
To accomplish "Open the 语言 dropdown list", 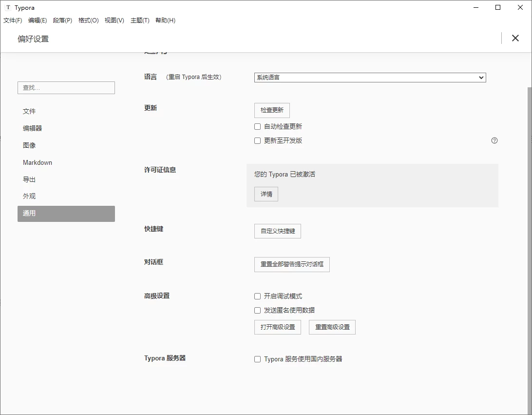I will pyautogui.click(x=370, y=78).
